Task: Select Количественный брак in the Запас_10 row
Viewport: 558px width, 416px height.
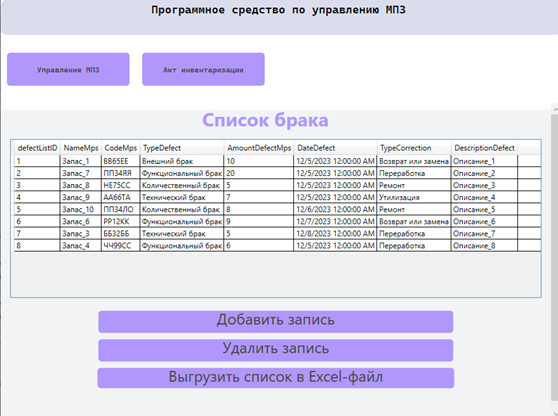Action: point(182,210)
